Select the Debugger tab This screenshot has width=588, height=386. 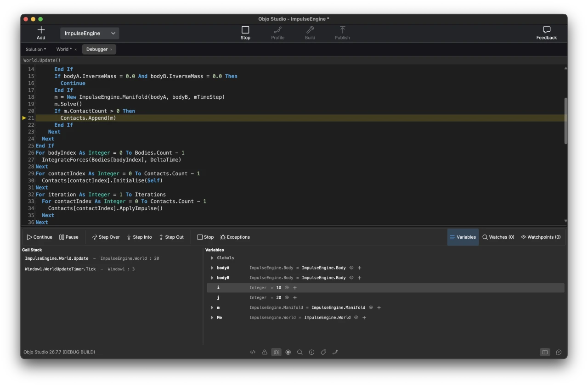(97, 50)
